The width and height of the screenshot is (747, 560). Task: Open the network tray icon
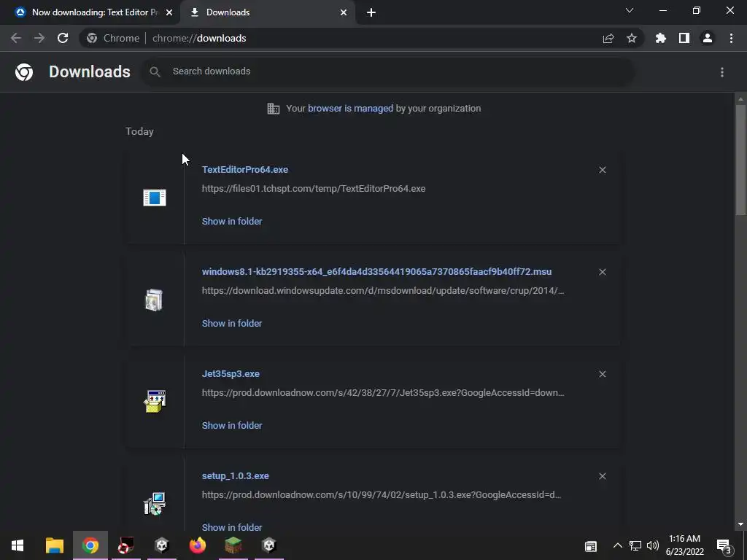(x=635, y=545)
